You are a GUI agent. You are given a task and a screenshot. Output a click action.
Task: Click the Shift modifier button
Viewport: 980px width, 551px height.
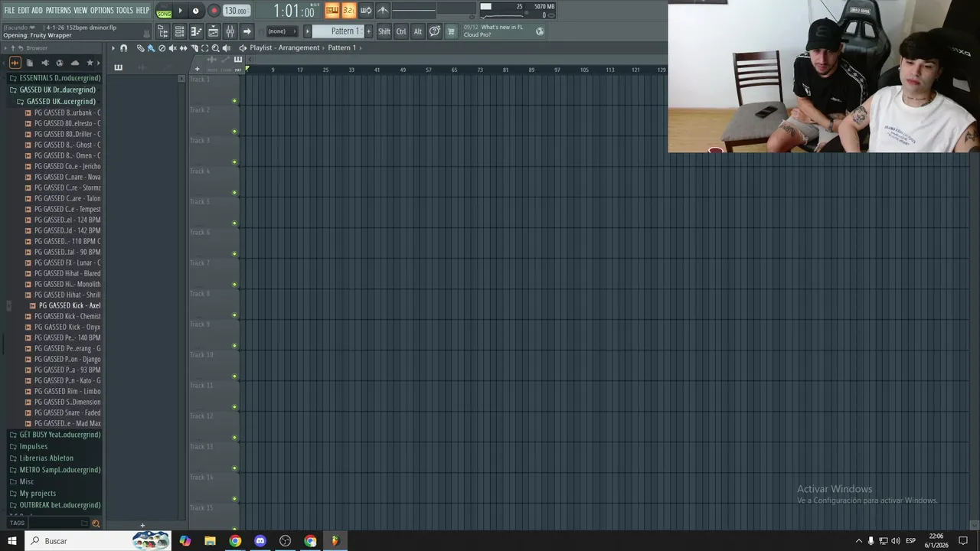[384, 31]
